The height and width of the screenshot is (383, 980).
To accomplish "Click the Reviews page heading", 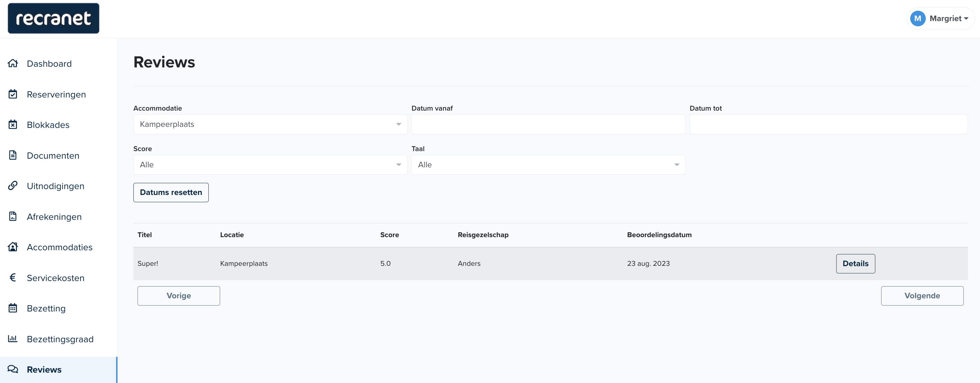I will (x=164, y=62).
